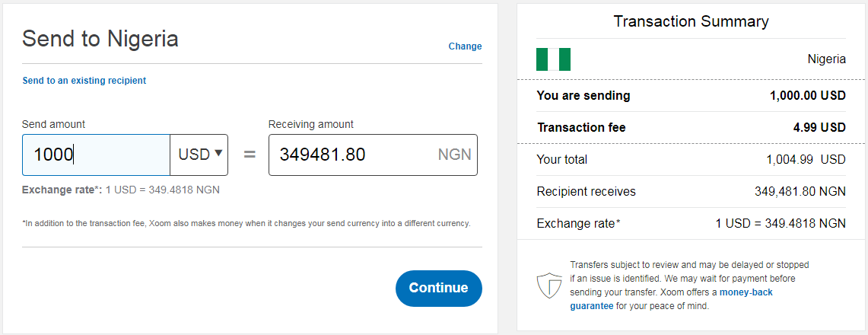Click the shield guarantee icon

pos(549,286)
